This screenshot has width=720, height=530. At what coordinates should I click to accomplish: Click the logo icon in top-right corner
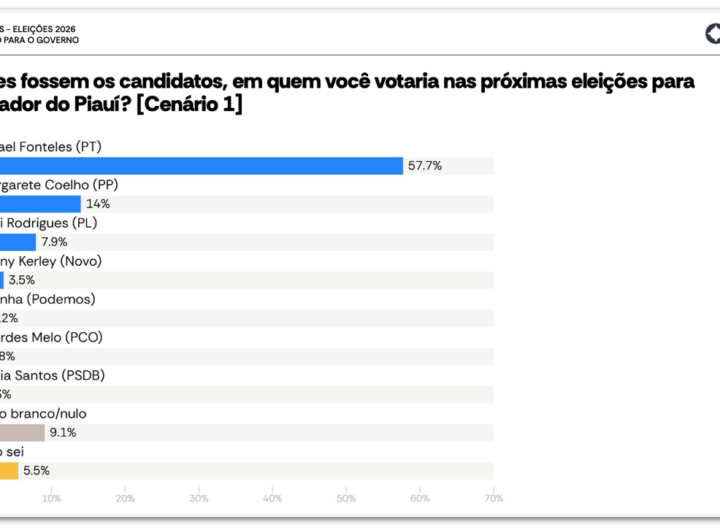pos(712,35)
